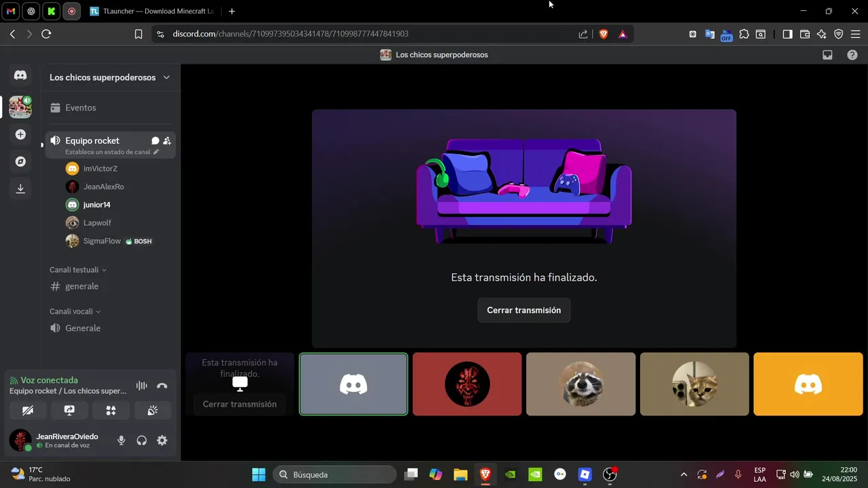Select the cat avatar participant tile

click(x=694, y=384)
